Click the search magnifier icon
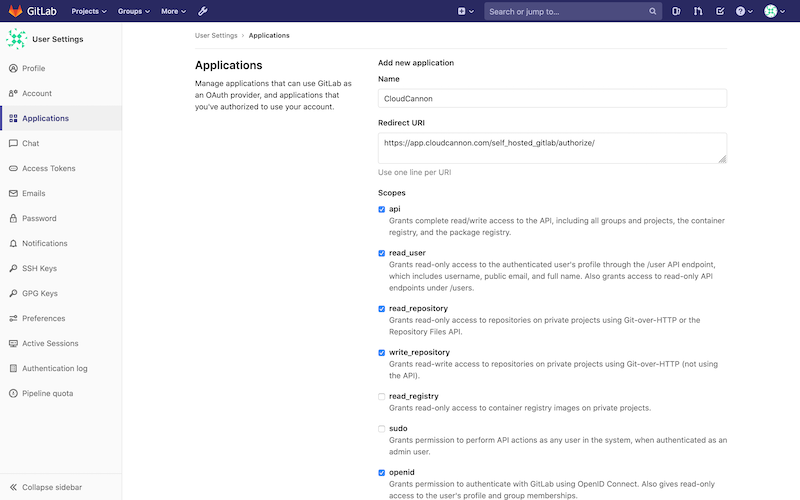This screenshot has height=500, width=800. coord(653,11)
